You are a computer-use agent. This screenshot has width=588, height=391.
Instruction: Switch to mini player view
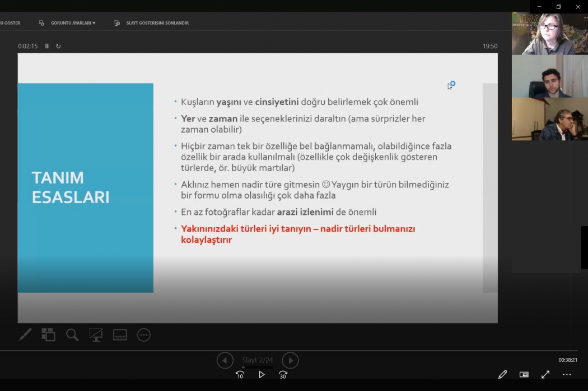click(524, 375)
